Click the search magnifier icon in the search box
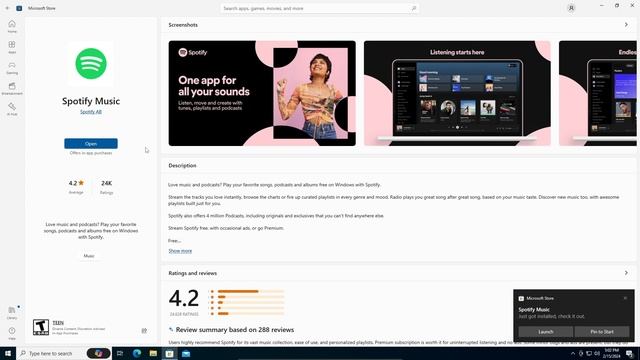This screenshot has height=360, width=640. click(413, 8)
